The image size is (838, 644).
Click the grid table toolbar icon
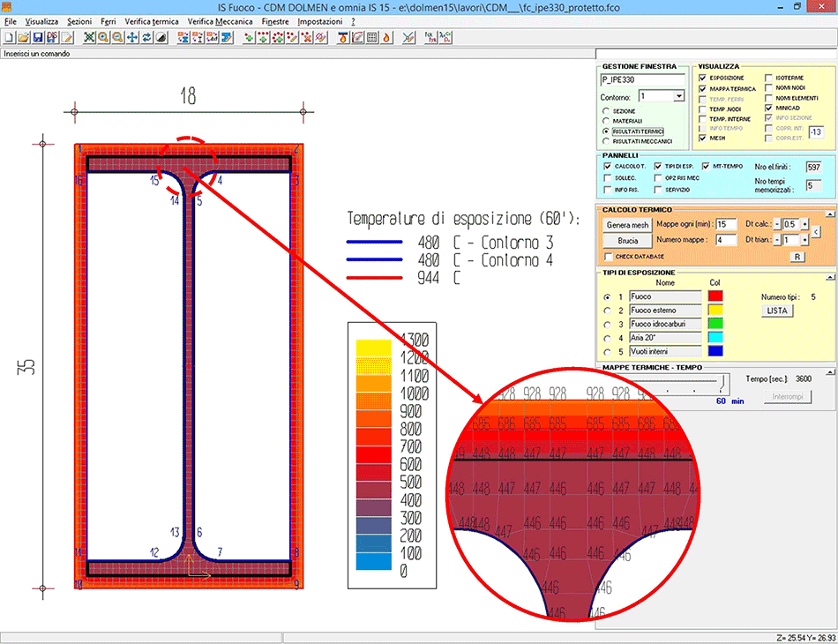[x=372, y=37]
